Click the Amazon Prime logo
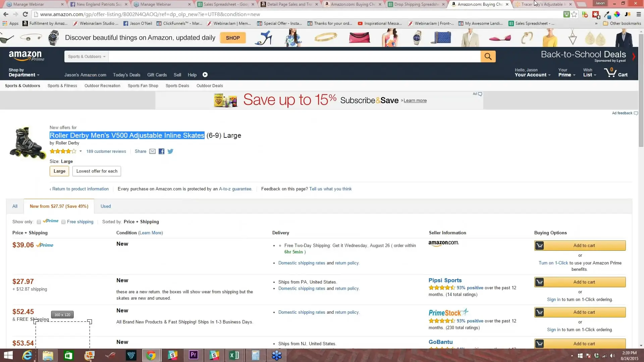644x362 pixels. pos(26,56)
